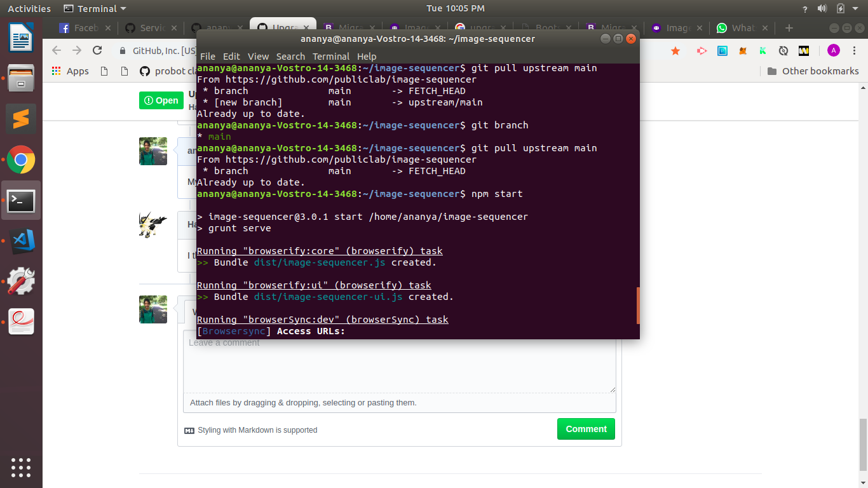Viewport: 868px width, 488px height.
Task: Open Chrome's three-dot menu
Action: [x=854, y=51]
